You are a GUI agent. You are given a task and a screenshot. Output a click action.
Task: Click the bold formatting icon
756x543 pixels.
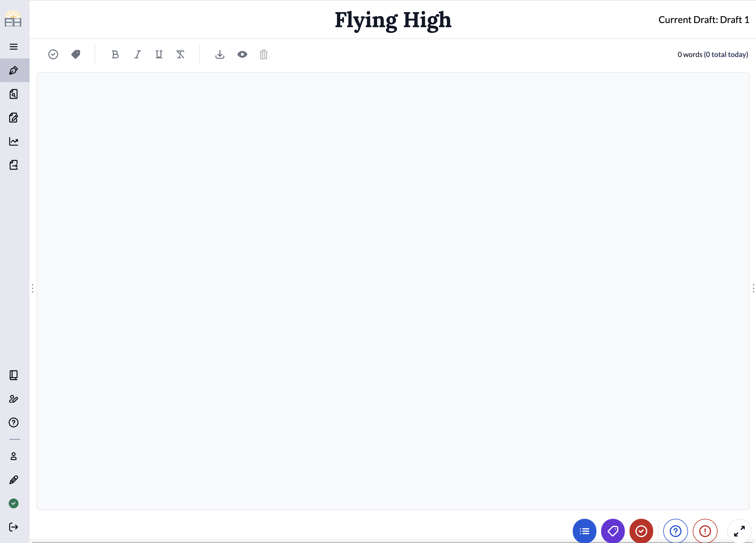pyautogui.click(x=114, y=54)
